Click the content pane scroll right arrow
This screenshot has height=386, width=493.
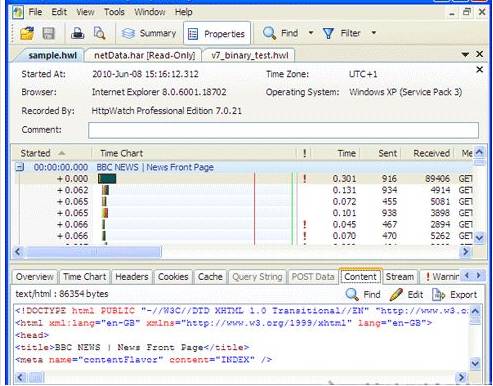point(461,377)
